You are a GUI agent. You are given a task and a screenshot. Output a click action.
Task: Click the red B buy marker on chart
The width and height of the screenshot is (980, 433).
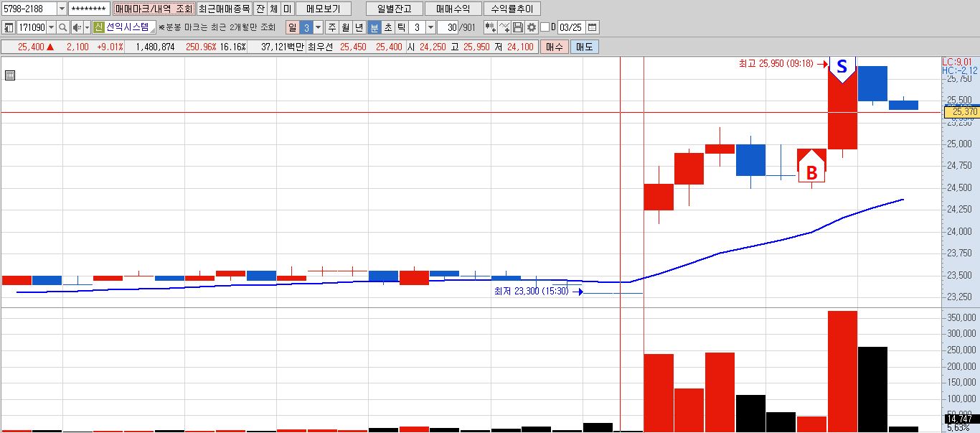click(x=811, y=167)
